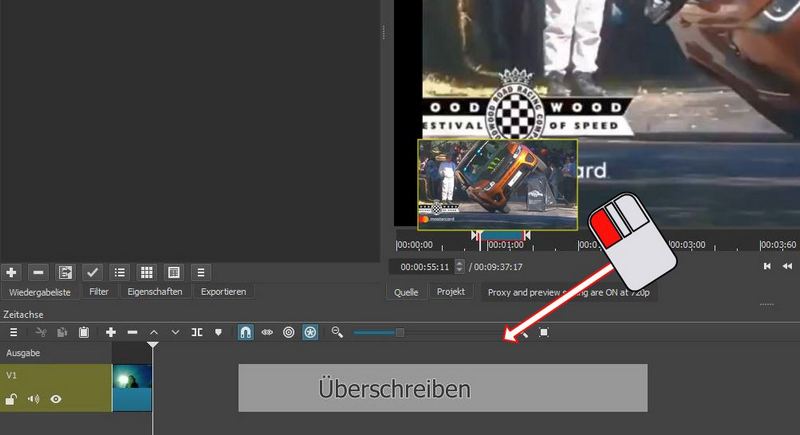Click the timeline zoom slider handle
The image size is (800, 435).
(x=400, y=332)
